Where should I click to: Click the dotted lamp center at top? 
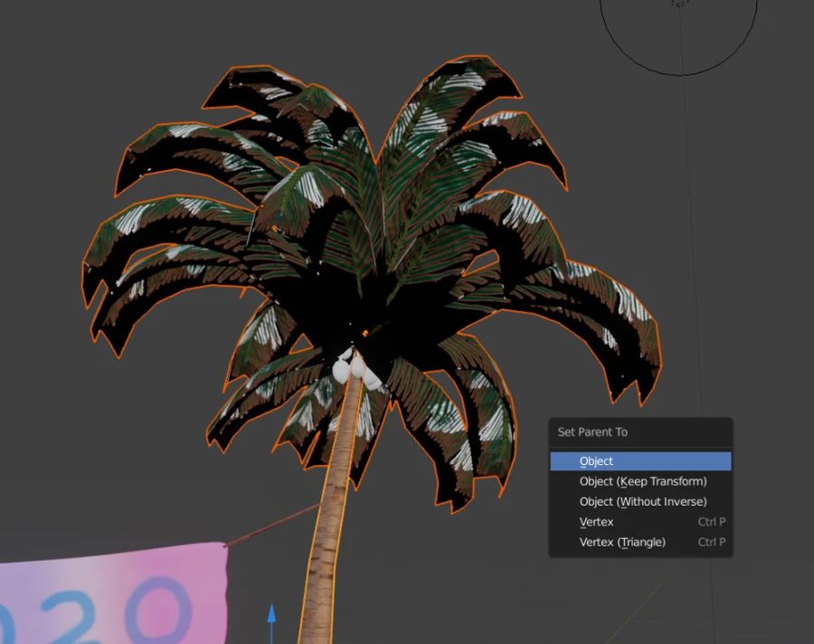coord(679,3)
